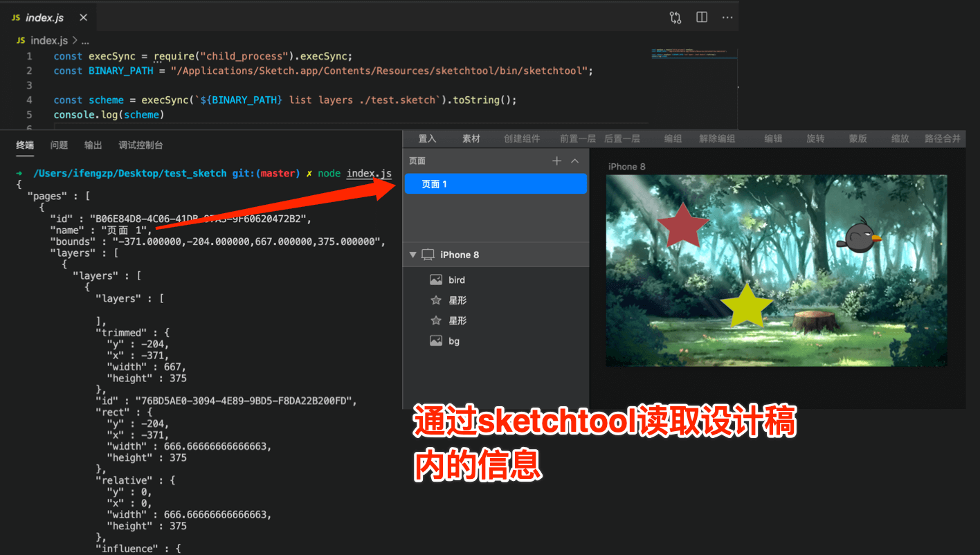The height and width of the screenshot is (555, 980).
Task: Click the 编组 group button
Action: (x=673, y=138)
